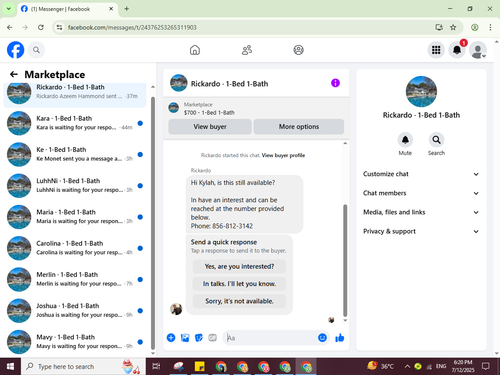Send a thumbs-up like
Viewport: 500px width, 375px height.
340,338
